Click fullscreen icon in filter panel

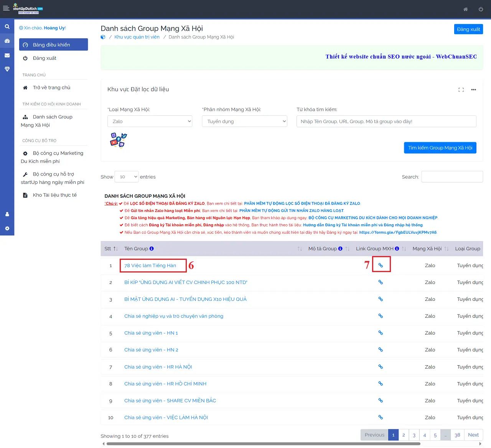click(461, 90)
